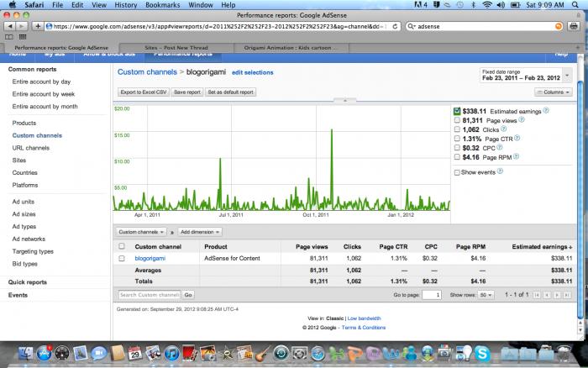
Task: Add a bookmark with the plus button
Action: [x=38, y=26]
